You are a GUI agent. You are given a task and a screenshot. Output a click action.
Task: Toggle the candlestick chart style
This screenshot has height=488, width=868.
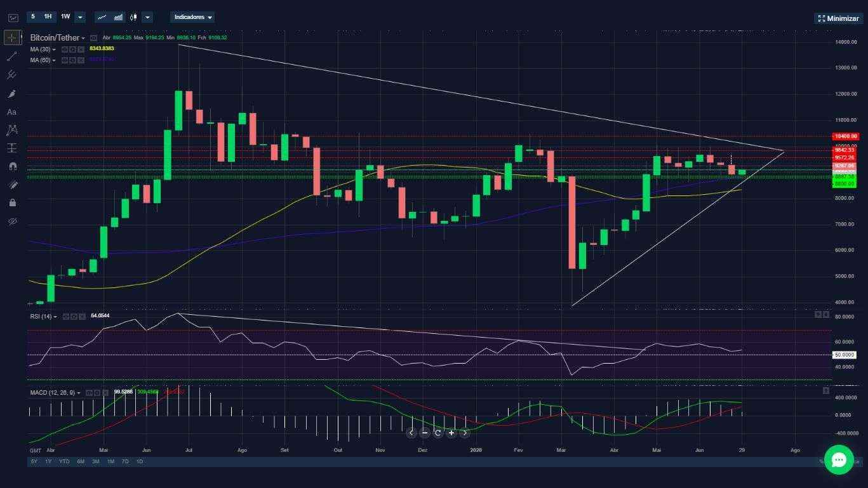click(133, 17)
